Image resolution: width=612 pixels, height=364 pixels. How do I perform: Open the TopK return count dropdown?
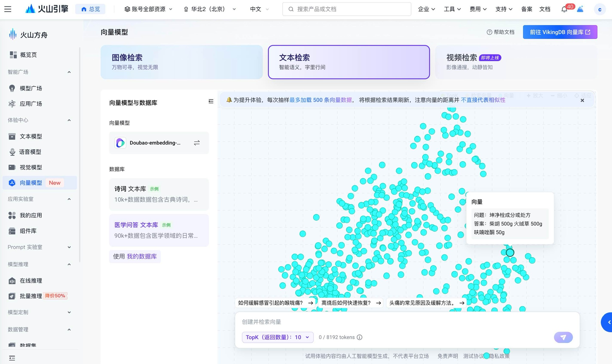click(x=278, y=337)
